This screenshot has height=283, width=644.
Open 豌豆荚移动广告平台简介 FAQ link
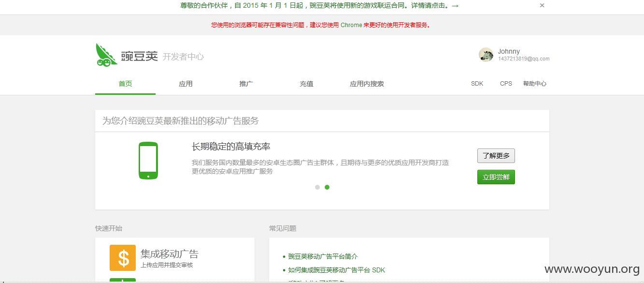click(323, 256)
